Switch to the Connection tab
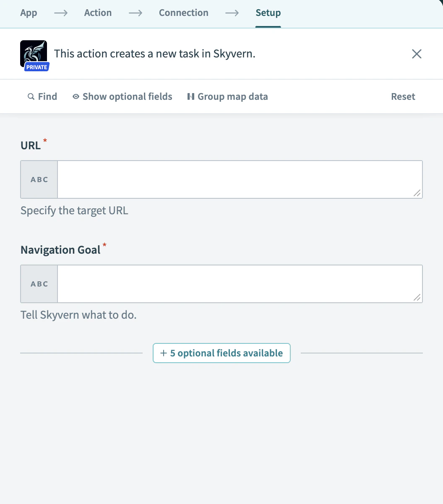Image resolution: width=443 pixels, height=504 pixels. coord(183,13)
